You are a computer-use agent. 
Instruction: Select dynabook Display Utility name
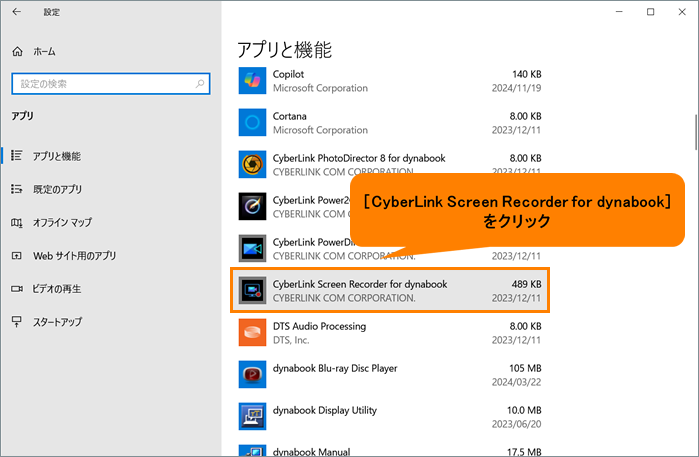tap(325, 410)
